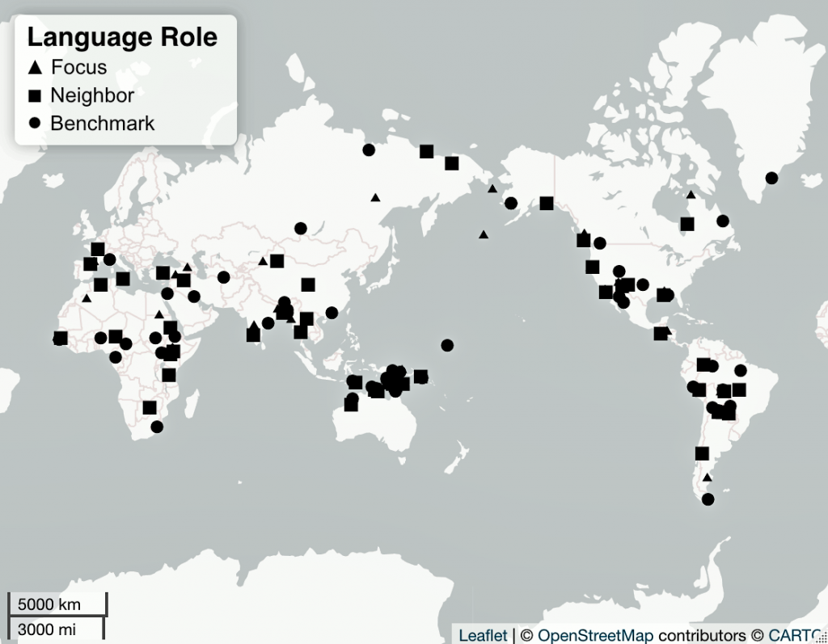The width and height of the screenshot is (828, 644).
Task: Click the circle marker in southern Africa
Action: [158, 428]
